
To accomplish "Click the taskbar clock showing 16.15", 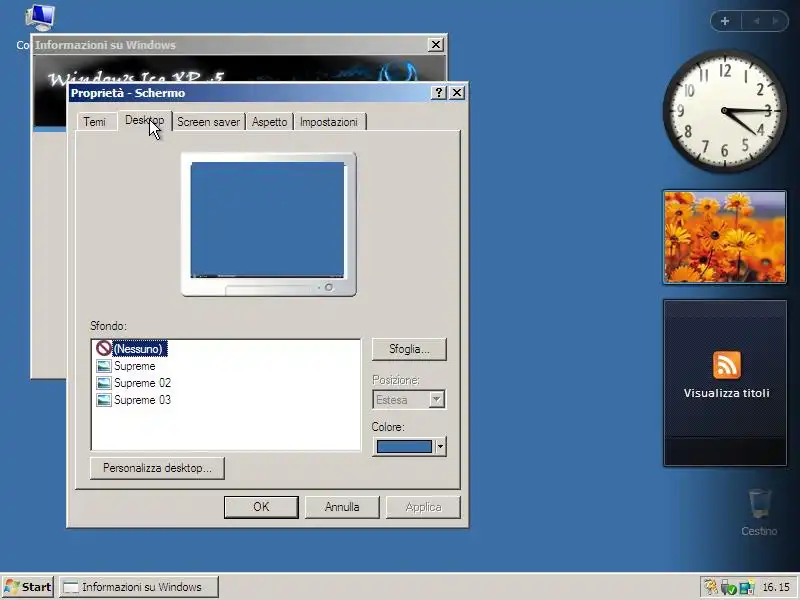I will tap(776, 587).
